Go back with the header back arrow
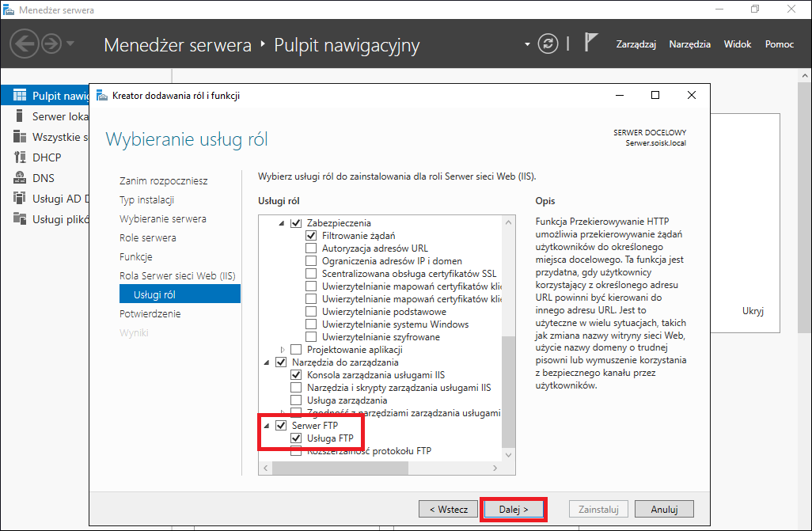Viewport: 812px width, 531px height. 24,44
